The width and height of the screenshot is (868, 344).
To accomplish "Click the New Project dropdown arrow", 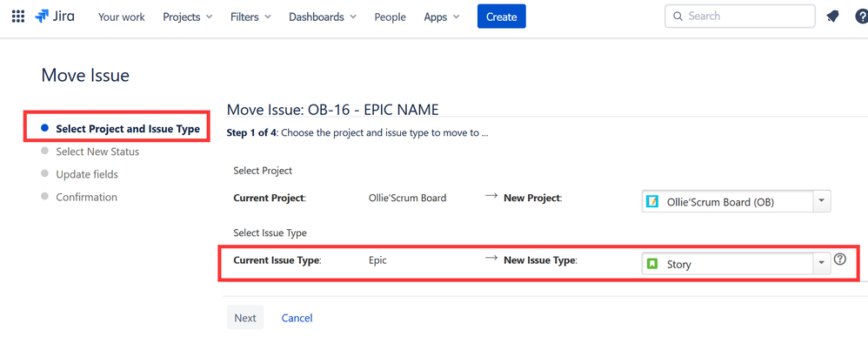I will tap(822, 202).
